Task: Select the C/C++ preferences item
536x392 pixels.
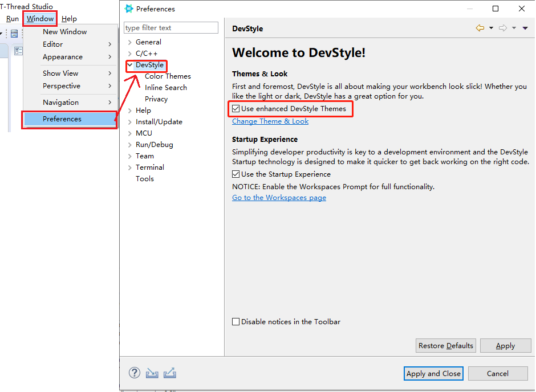Action: tap(147, 54)
